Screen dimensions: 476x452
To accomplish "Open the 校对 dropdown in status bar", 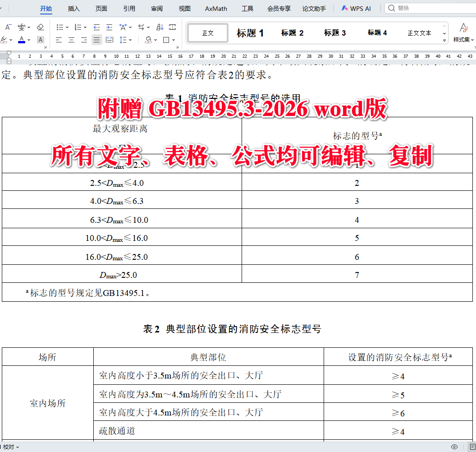I will (x=11, y=446).
